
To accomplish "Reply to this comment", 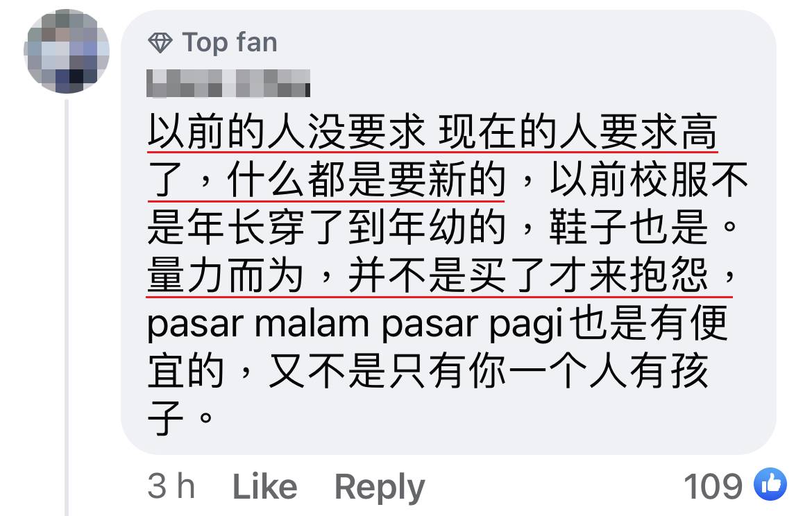I will [x=380, y=488].
